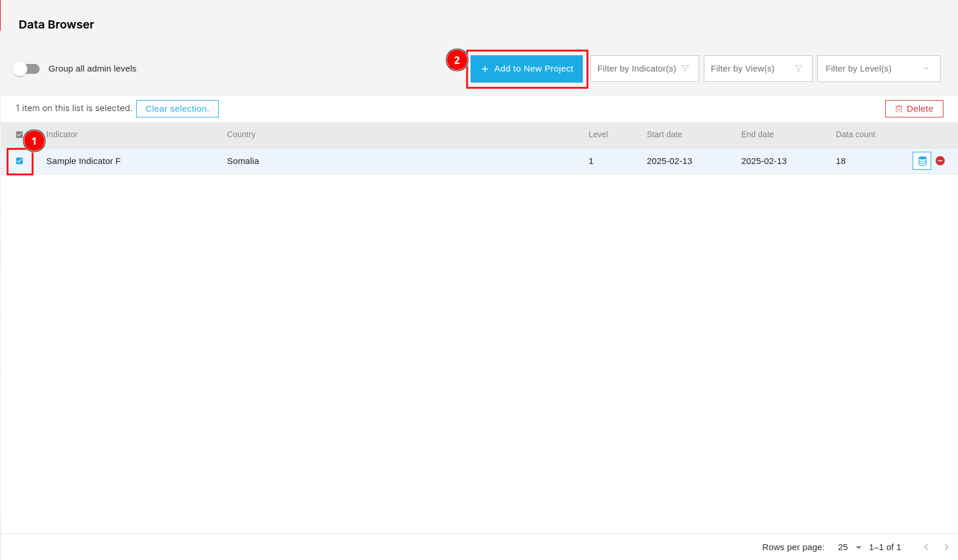The height and width of the screenshot is (560, 958).
Task: Click the Indicator column header
Action: click(x=62, y=134)
